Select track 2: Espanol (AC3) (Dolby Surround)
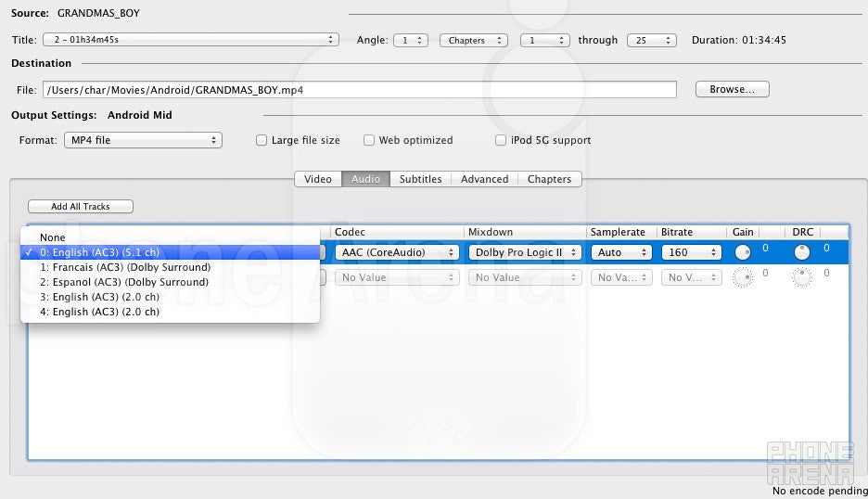This screenshot has height=499, width=868. click(170, 282)
